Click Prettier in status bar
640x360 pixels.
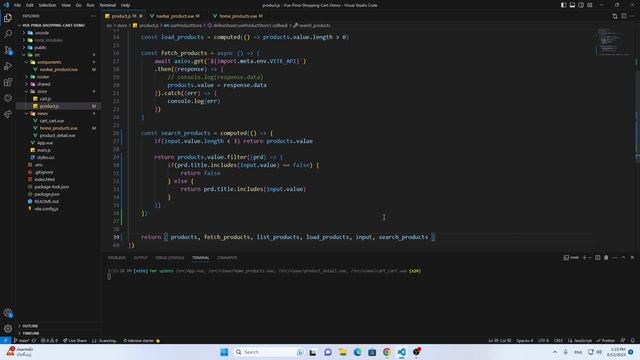[x=606, y=340]
